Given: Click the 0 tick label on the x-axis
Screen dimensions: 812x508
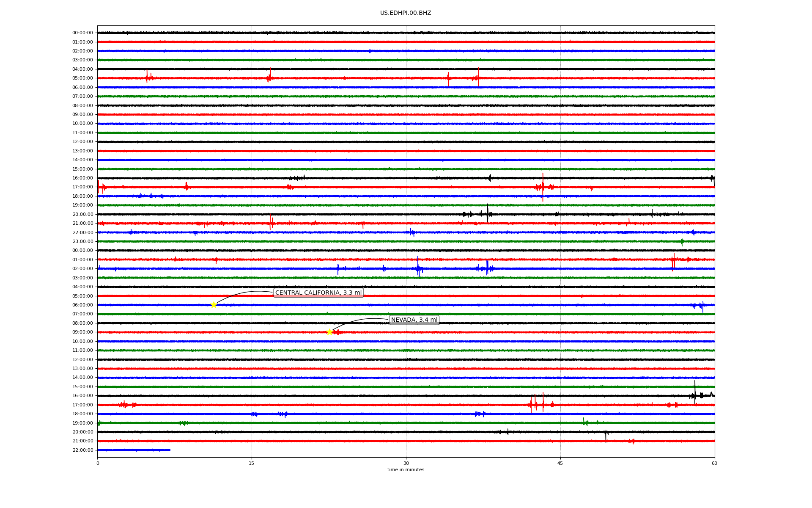Looking at the screenshot, I should (x=98, y=463).
